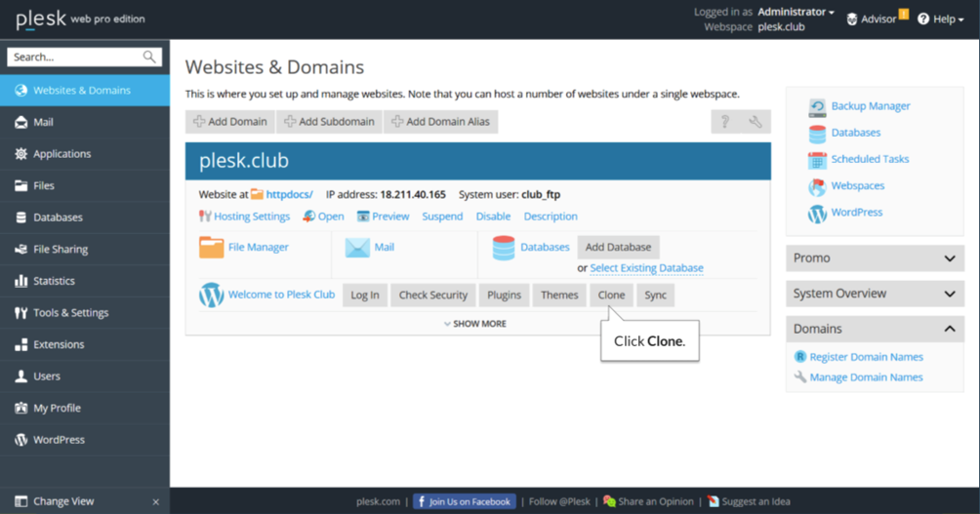This screenshot has height=514, width=980.
Task: Collapse the Domains panel
Action: pos(875,329)
